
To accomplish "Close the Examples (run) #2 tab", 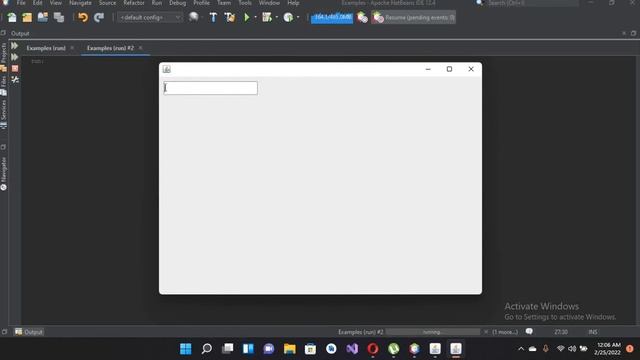I will (x=140, y=48).
